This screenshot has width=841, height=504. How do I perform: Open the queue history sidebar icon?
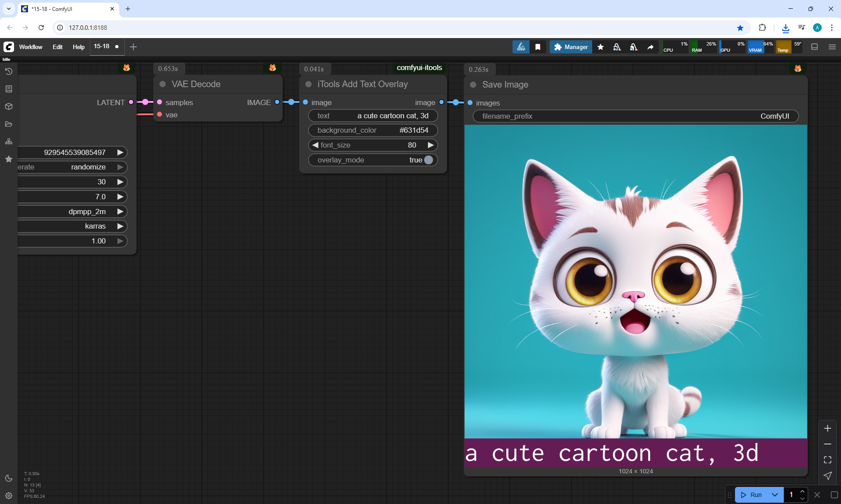tap(9, 71)
